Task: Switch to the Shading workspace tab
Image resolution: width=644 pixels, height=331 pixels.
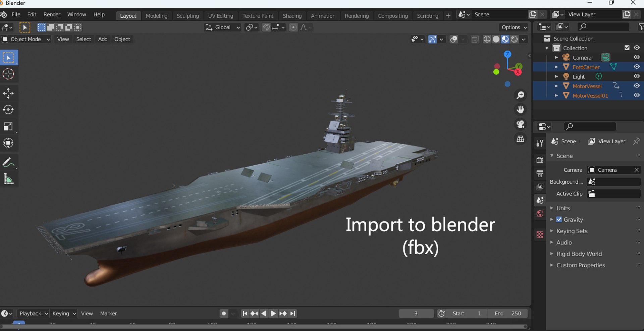Action: point(292,16)
